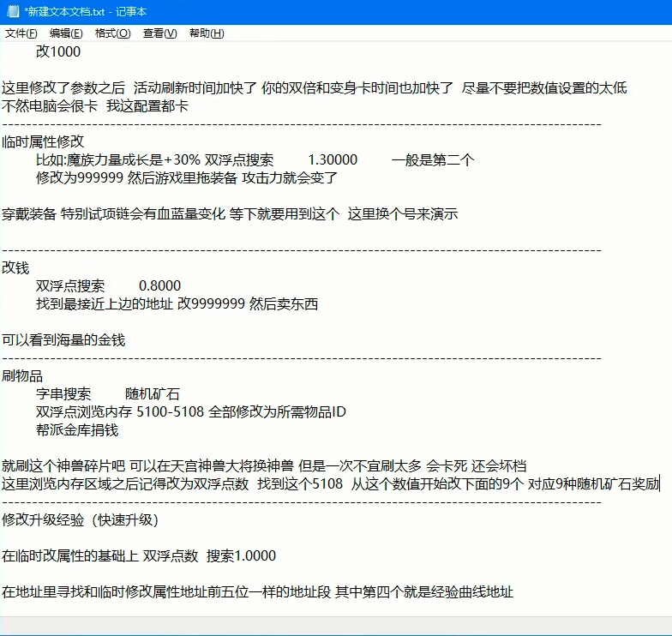Place cursor on 帮派金库捐钱 line
672x636 pixels.
pyautogui.click(x=77, y=429)
